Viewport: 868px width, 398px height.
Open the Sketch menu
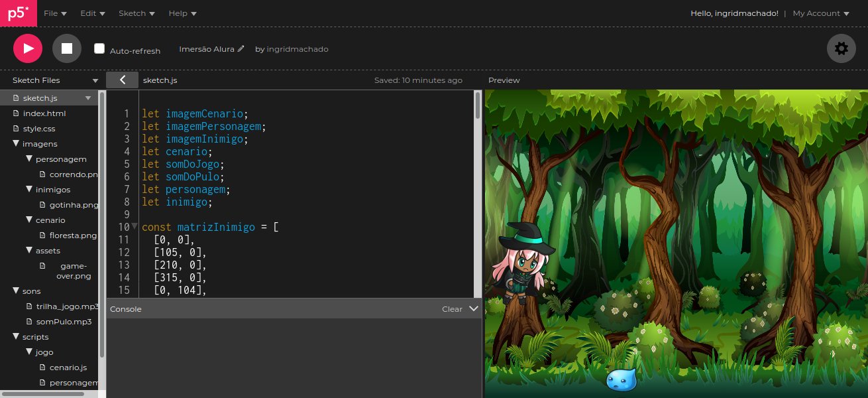[x=136, y=13]
